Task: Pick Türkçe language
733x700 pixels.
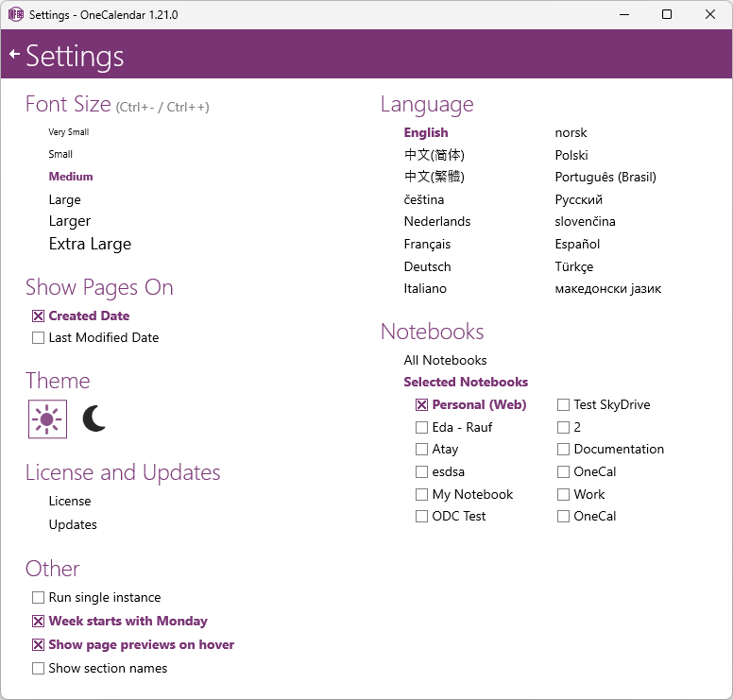Action: [x=574, y=266]
